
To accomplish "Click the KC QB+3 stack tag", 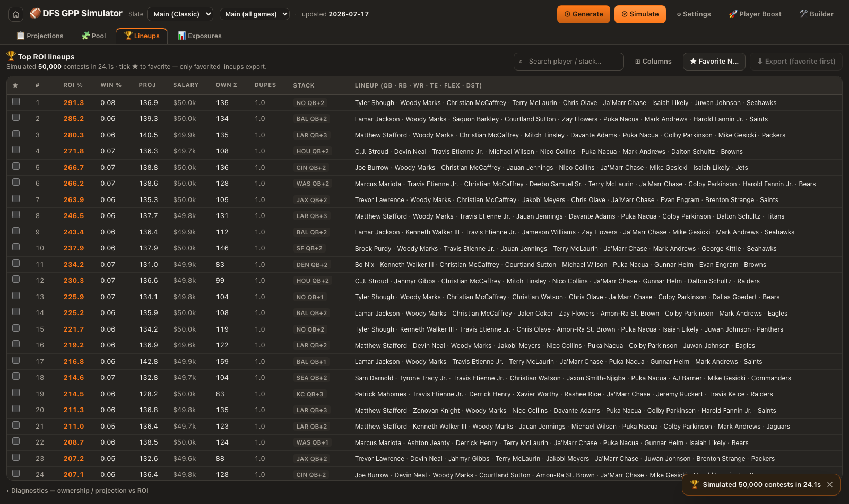I will click(x=310, y=394).
